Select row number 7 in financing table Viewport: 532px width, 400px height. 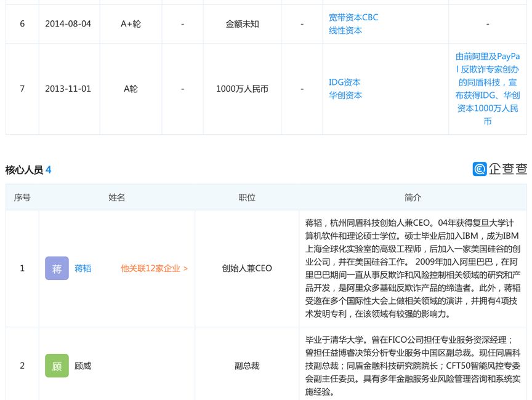22,89
